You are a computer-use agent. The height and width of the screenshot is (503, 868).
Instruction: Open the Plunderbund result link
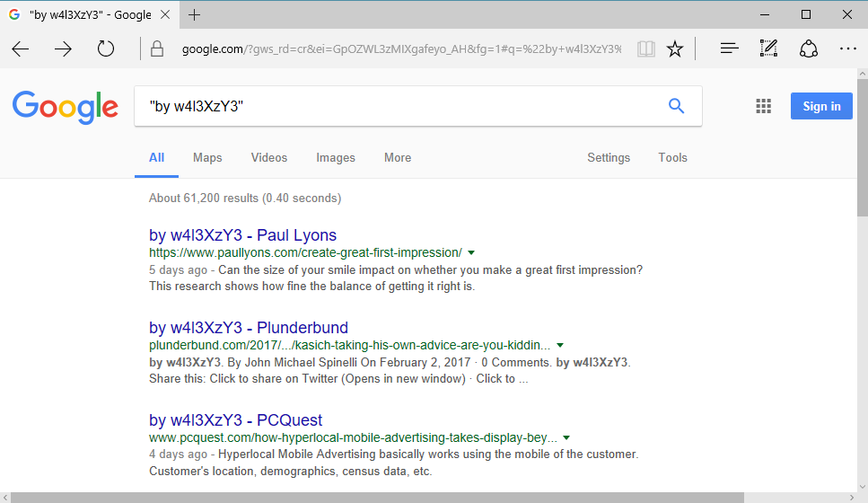click(249, 327)
